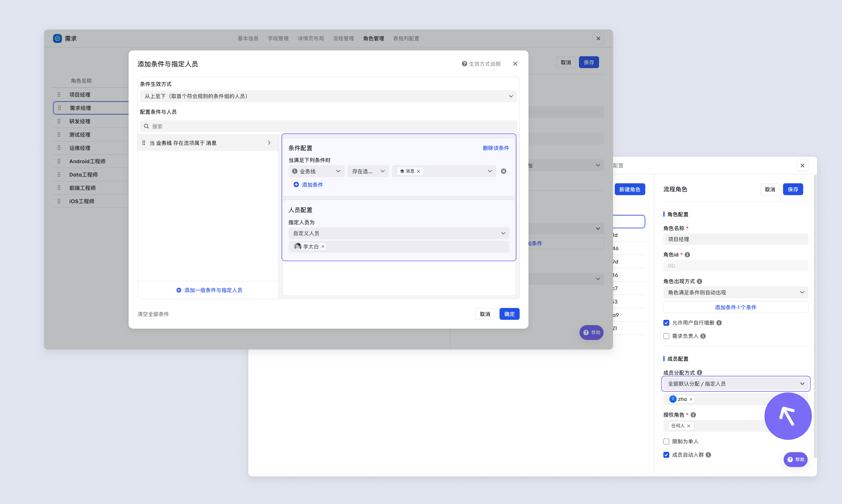Open the 生效方式说明 help link
This screenshot has width=842, height=504.
pos(481,64)
